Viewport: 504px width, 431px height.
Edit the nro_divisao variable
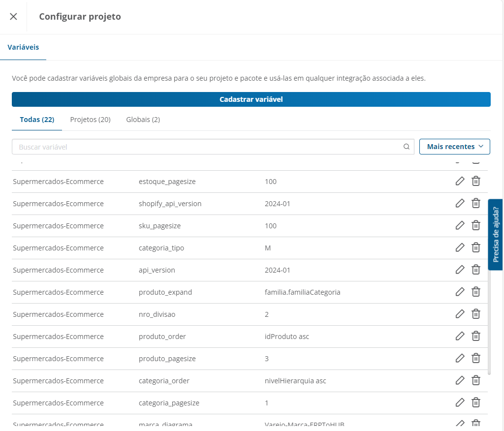point(460,314)
